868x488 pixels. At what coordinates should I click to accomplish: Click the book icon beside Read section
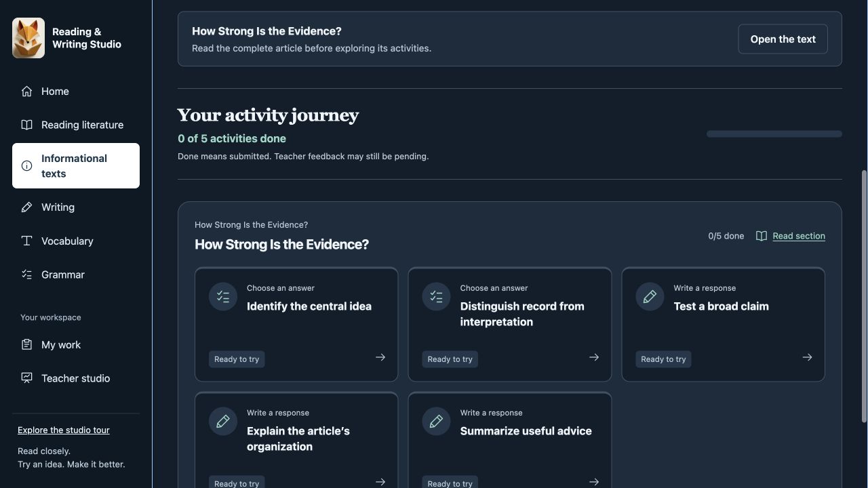point(762,236)
